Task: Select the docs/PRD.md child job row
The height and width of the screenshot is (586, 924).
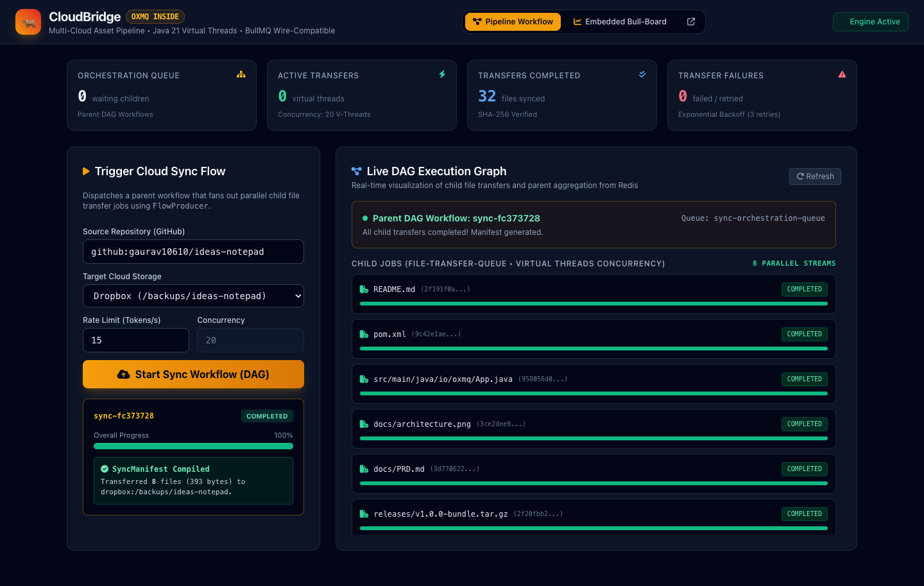Action: pos(594,474)
